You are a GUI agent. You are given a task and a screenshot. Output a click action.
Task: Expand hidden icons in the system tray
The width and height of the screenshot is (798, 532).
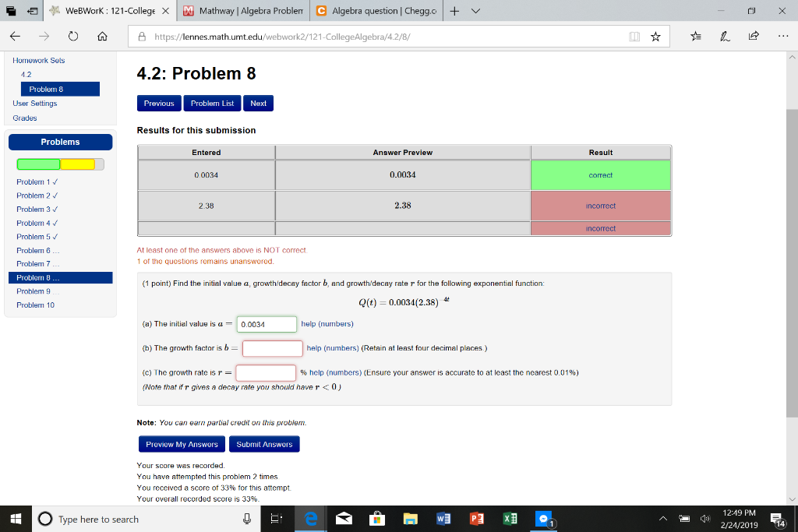tap(662, 519)
